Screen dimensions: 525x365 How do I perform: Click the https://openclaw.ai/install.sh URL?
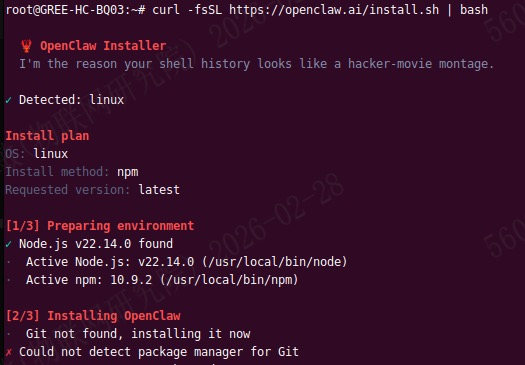(334, 10)
